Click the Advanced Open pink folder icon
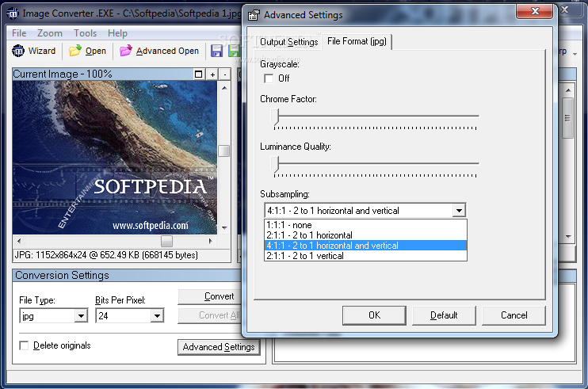 (126, 51)
